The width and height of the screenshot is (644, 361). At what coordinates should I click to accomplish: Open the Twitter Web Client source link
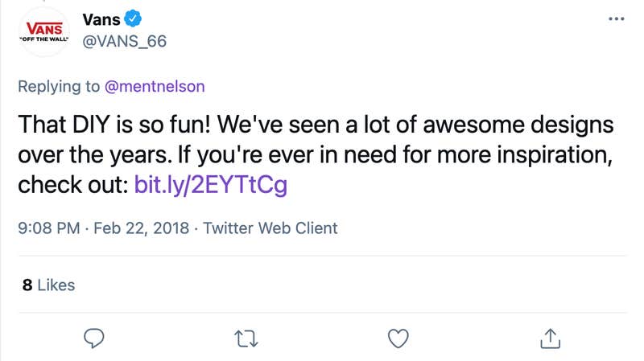tap(270, 228)
